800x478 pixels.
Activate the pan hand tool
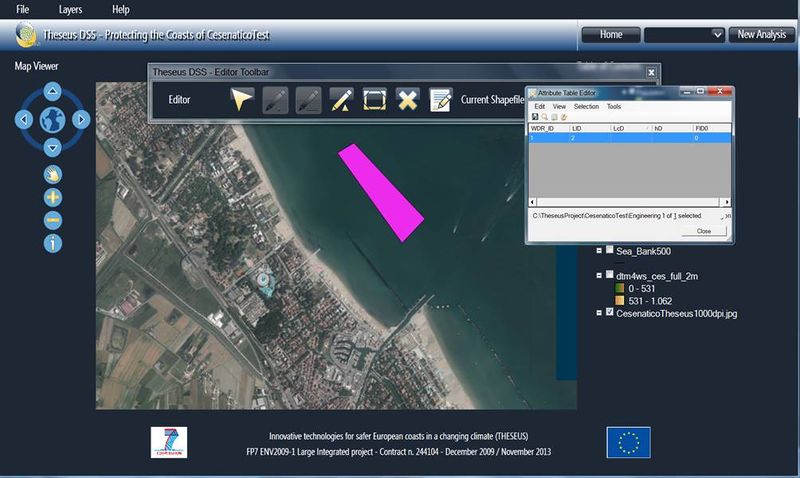click(x=53, y=174)
